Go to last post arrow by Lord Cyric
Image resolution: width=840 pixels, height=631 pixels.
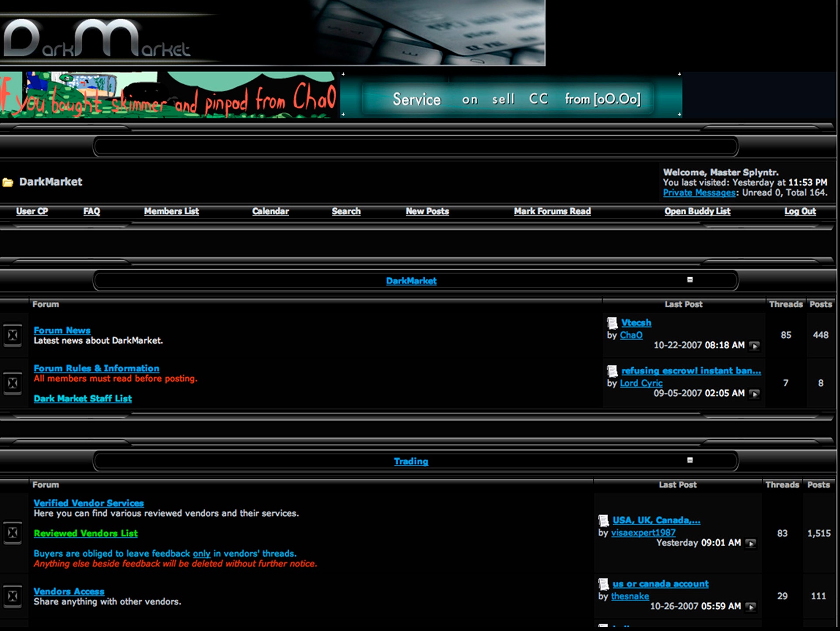click(754, 394)
